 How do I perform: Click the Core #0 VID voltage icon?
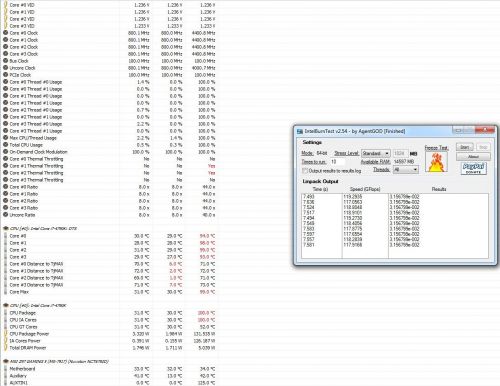tap(5, 5)
